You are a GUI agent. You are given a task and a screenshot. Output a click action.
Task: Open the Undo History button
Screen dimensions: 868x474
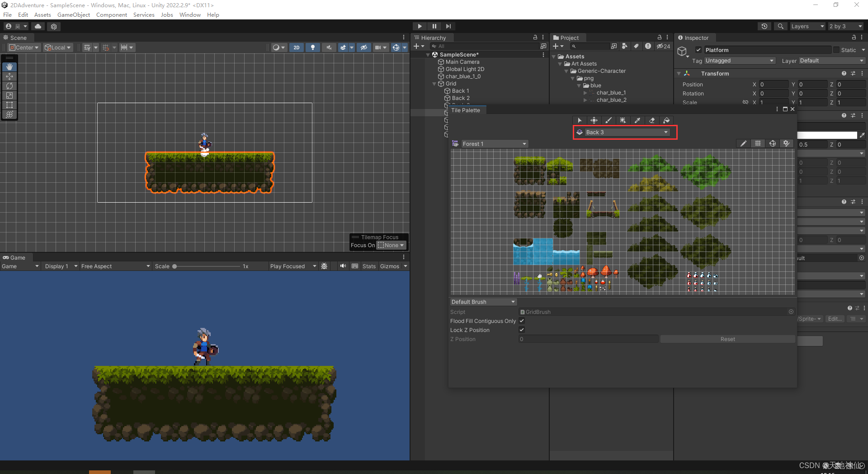click(x=764, y=26)
